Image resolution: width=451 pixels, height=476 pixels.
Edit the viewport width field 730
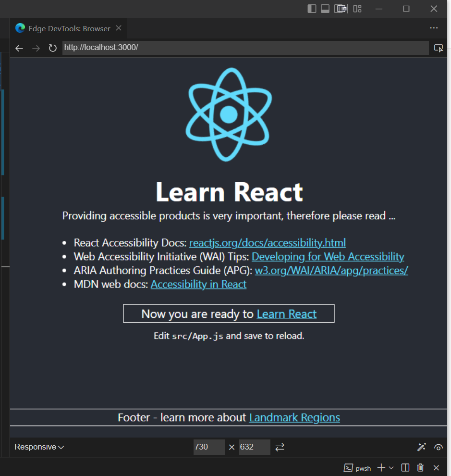coord(209,447)
